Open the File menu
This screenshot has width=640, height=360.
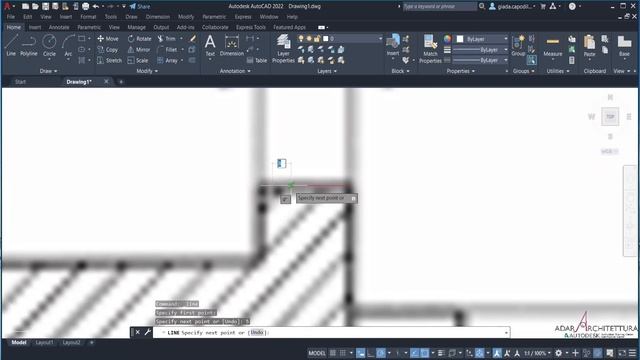pos(11,17)
